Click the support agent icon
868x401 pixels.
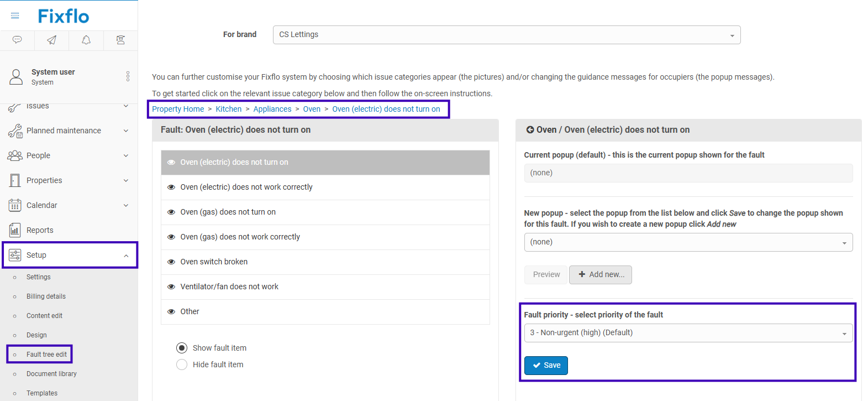coord(120,40)
